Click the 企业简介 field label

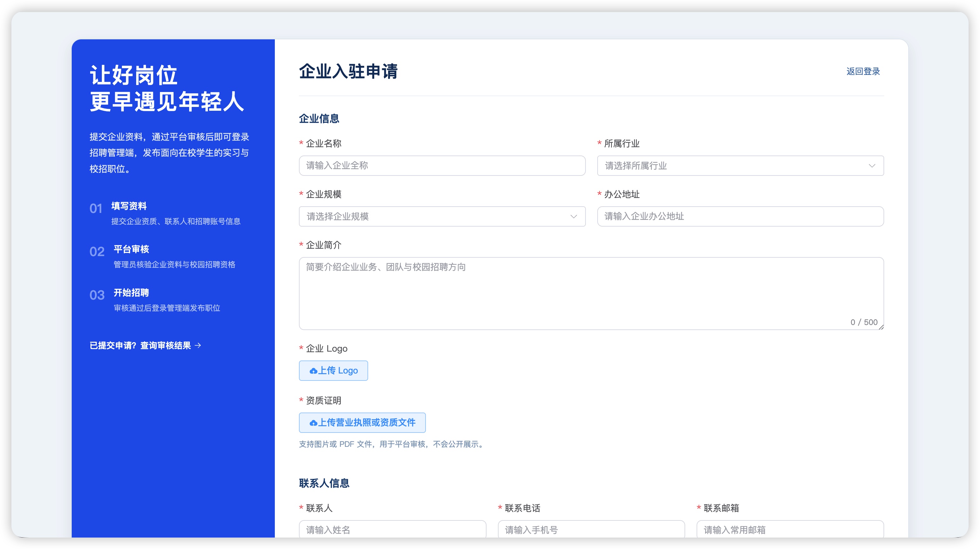click(x=323, y=245)
